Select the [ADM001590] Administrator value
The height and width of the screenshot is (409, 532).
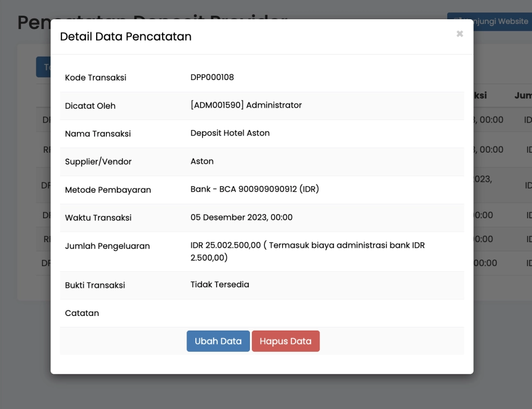click(246, 105)
